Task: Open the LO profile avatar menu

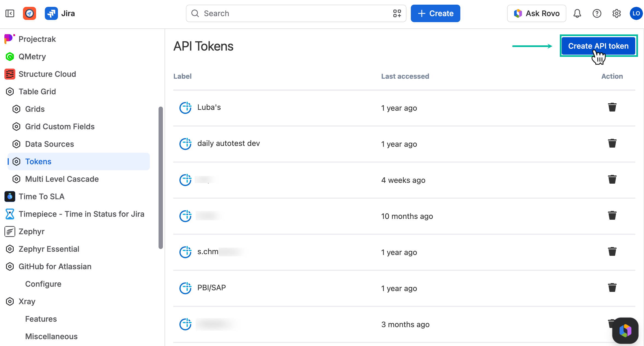Action: (636, 13)
